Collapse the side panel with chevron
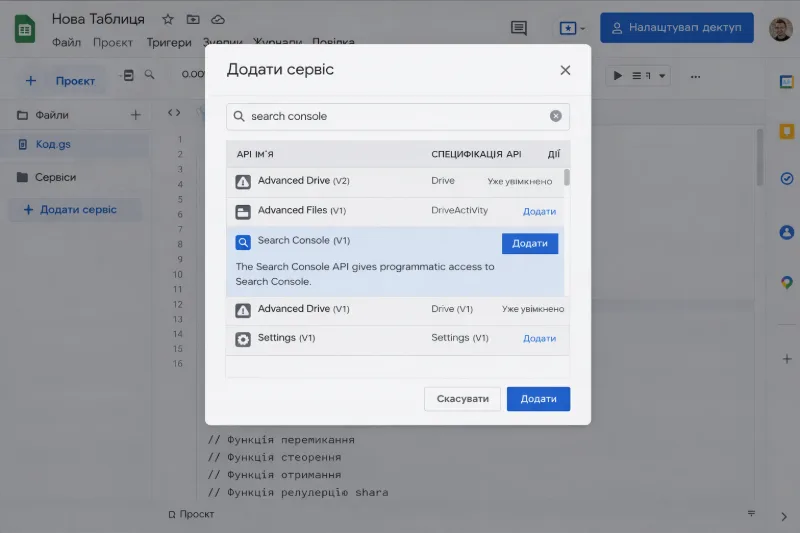The width and height of the screenshot is (800, 533). 784,517
